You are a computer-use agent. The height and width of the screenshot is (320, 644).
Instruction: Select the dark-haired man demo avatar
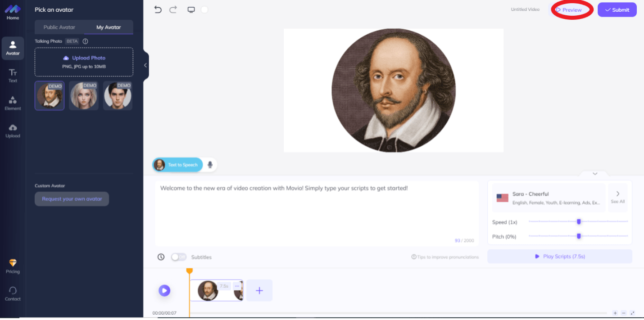tap(118, 95)
